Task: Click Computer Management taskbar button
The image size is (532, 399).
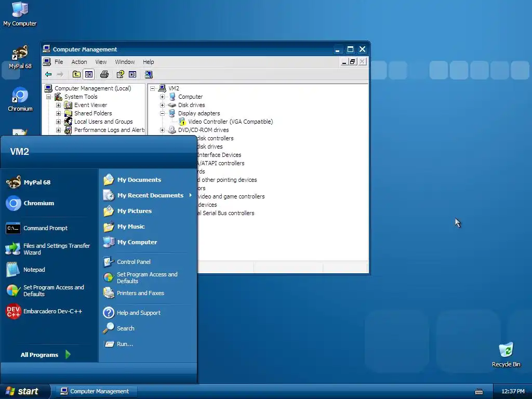Action: (x=96, y=392)
